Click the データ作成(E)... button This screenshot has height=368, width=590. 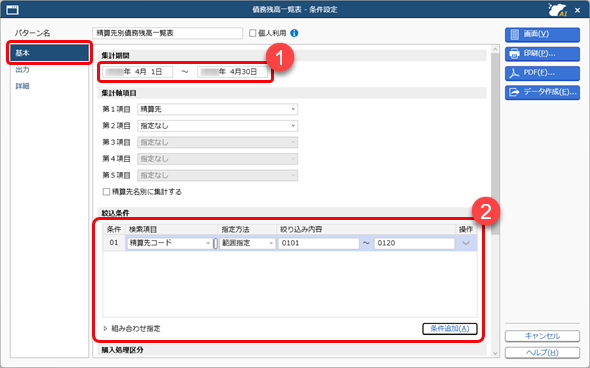point(542,92)
